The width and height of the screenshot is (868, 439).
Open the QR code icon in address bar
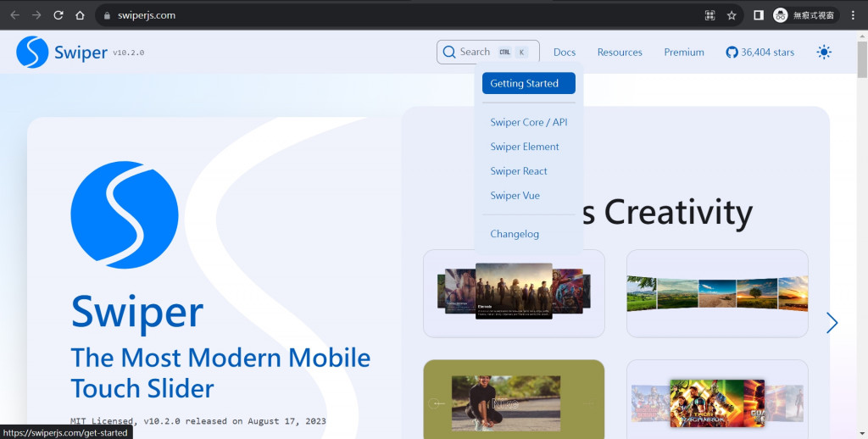[709, 15]
